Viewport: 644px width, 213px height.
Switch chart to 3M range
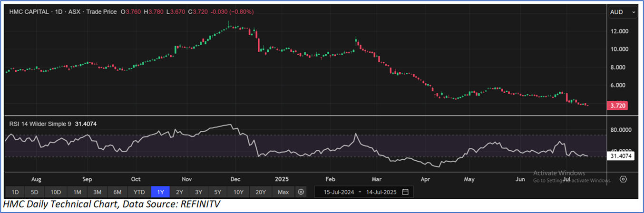[x=98, y=192]
